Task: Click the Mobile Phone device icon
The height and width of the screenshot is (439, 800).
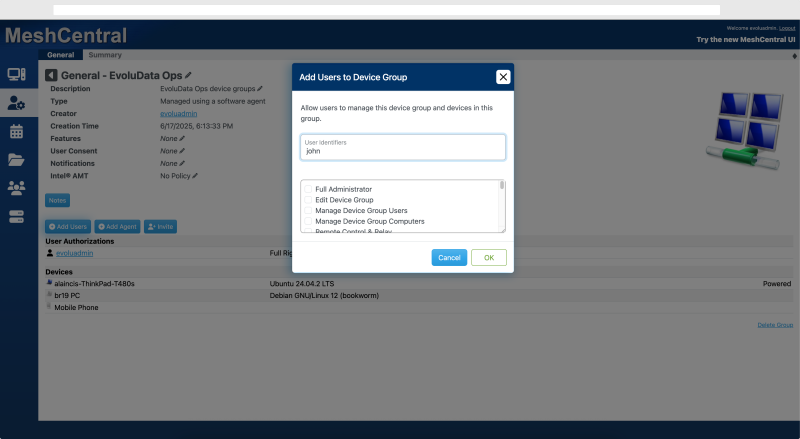Action: pos(49,306)
